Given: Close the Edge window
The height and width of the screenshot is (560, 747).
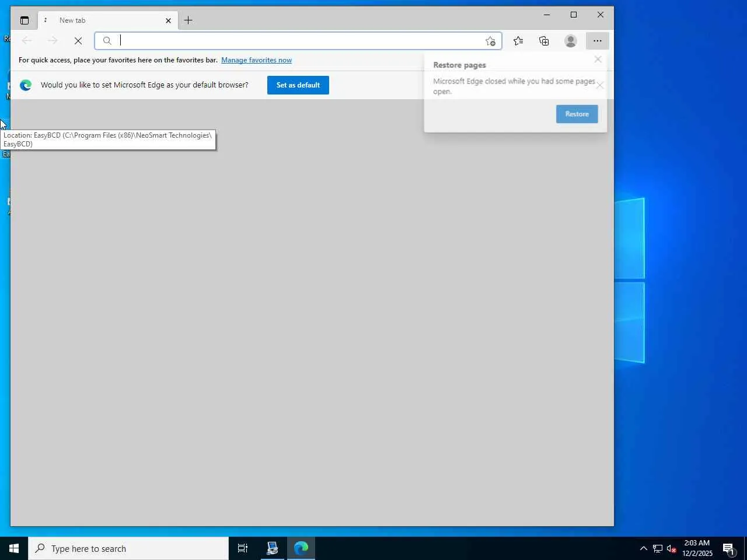Looking at the screenshot, I should [x=601, y=15].
